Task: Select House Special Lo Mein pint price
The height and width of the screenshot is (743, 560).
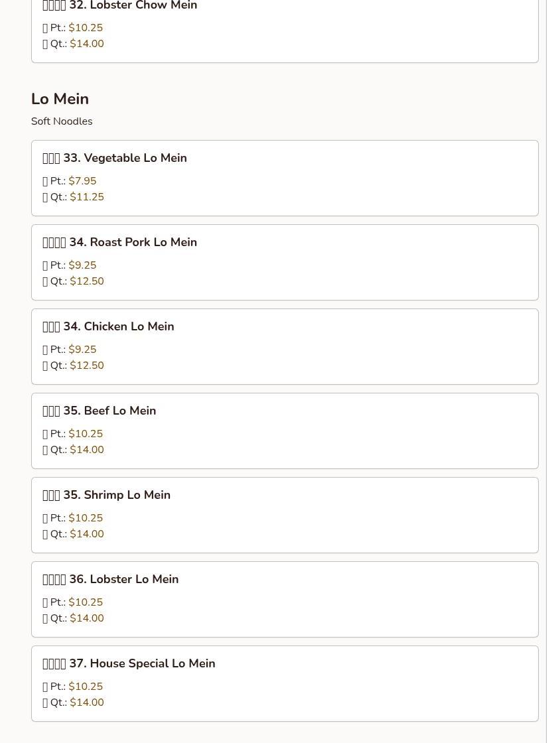Action: (x=86, y=687)
